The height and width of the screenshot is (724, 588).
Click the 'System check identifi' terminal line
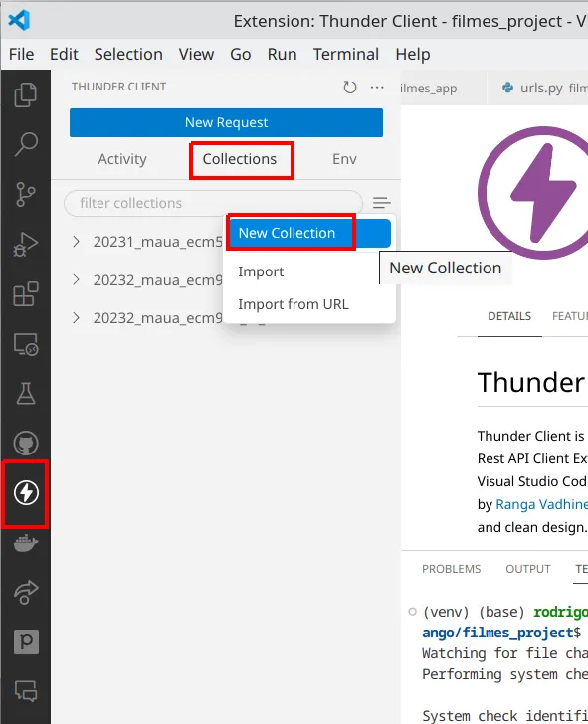click(504, 716)
